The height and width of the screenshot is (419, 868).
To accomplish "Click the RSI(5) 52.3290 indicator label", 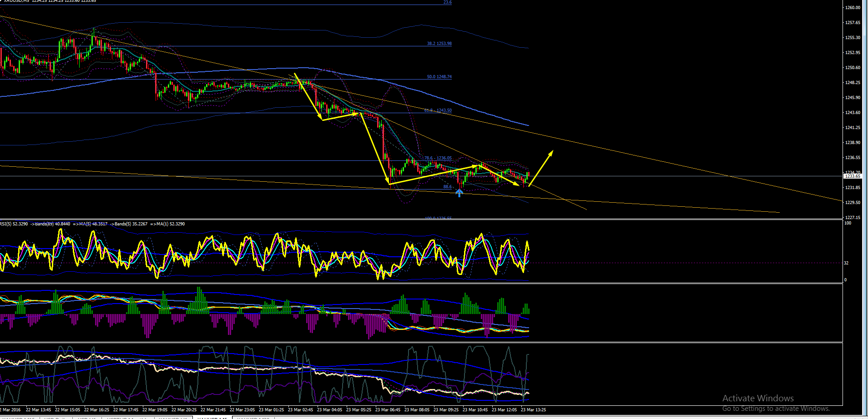I will (14, 224).
